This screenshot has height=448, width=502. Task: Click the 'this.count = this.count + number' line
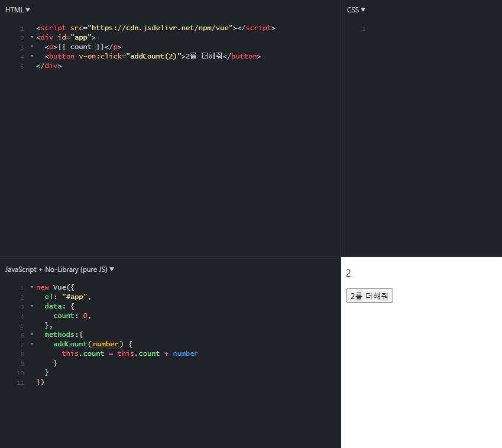[129, 353]
